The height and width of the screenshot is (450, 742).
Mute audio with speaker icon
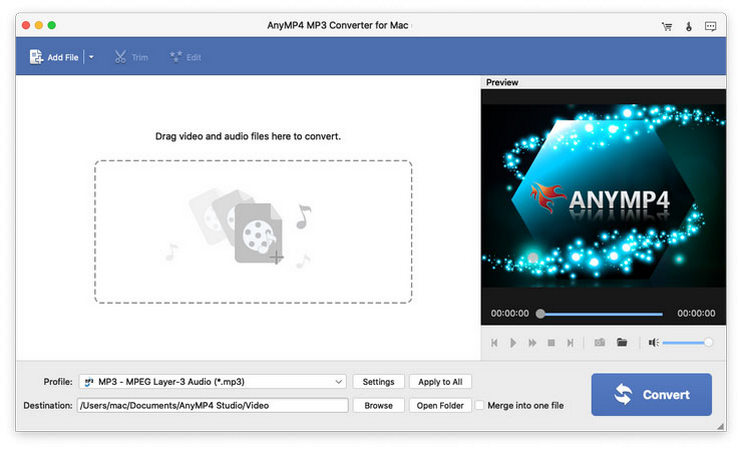(654, 343)
